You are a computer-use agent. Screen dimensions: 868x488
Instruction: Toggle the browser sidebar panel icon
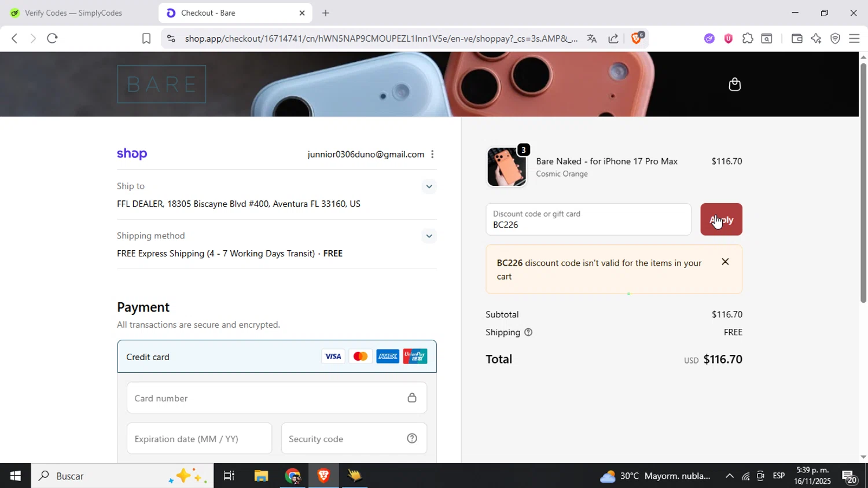click(767, 39)
